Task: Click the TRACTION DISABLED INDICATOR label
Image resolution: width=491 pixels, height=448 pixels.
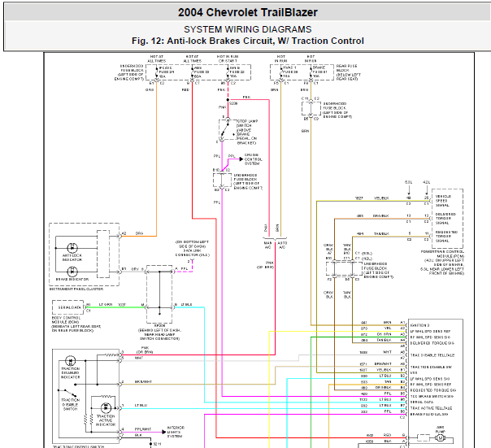Action: pos(71,373)
